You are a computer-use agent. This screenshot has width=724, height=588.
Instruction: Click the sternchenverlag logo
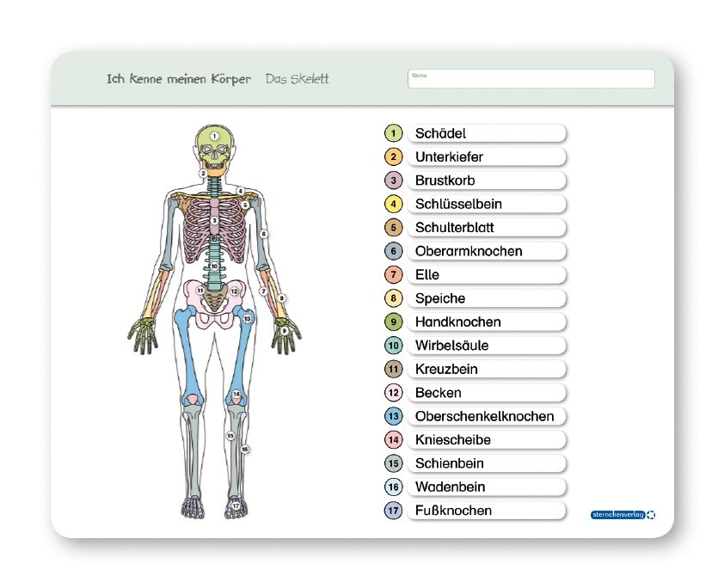[x=623, y=515]
